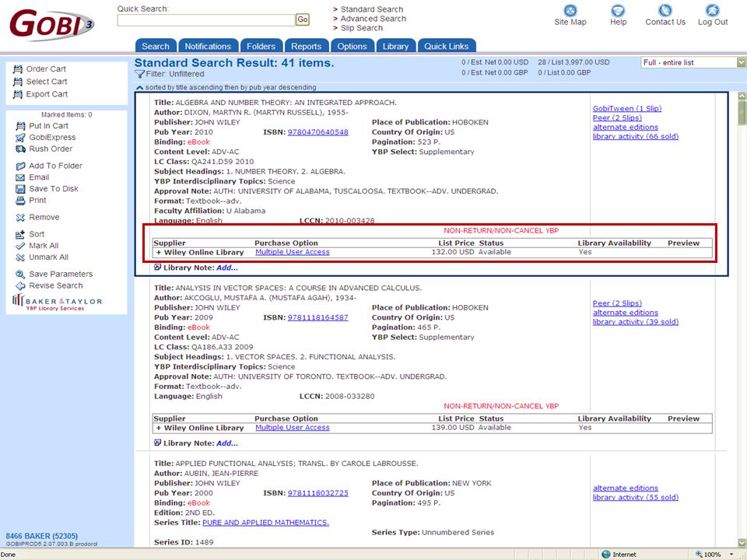Open the Export Cart icon
Image resolution: width=747 pixels, height=560 pixels.
coord(18,94)
